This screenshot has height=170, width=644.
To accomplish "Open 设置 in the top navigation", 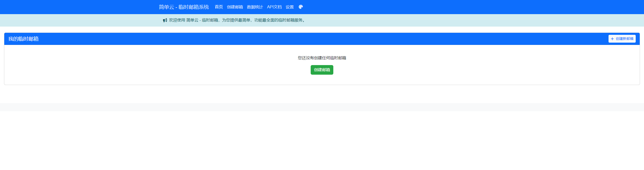I will point(290,7).
